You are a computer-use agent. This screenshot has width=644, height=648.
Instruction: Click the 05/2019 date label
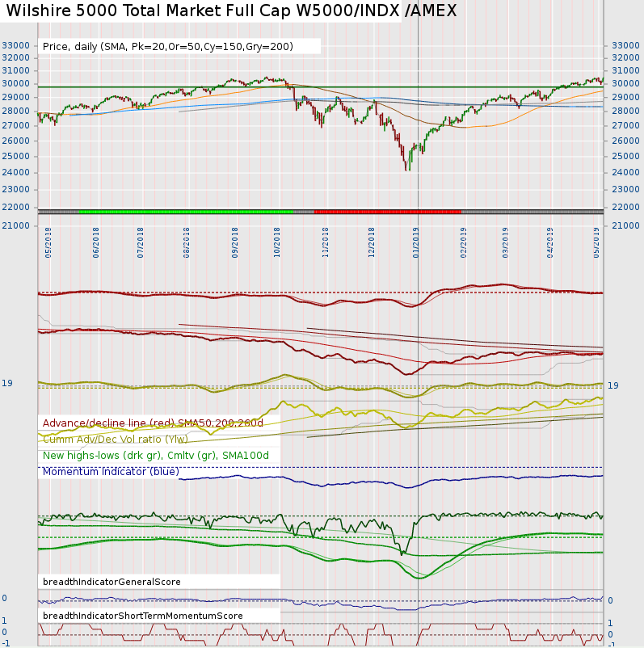596,242
